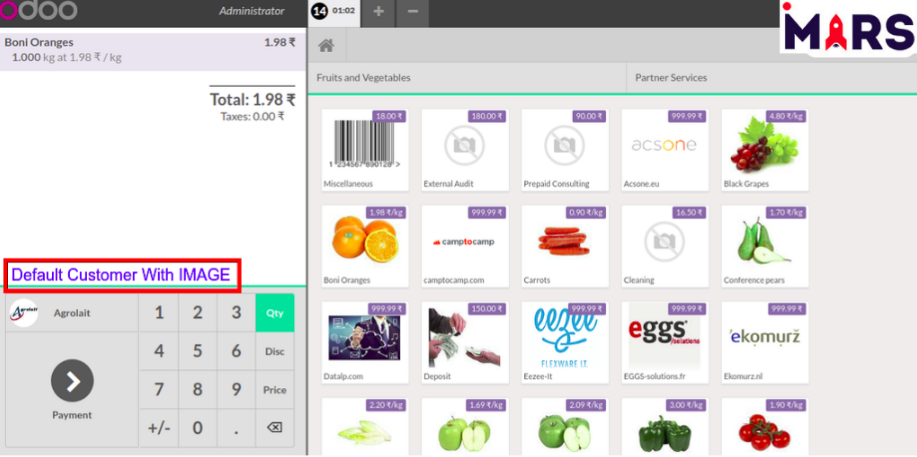The height and width of the screenshot is (457, 917).
Task: Select Boni Oranges order line
Action: pyautogui.click(x=150, y=50)
